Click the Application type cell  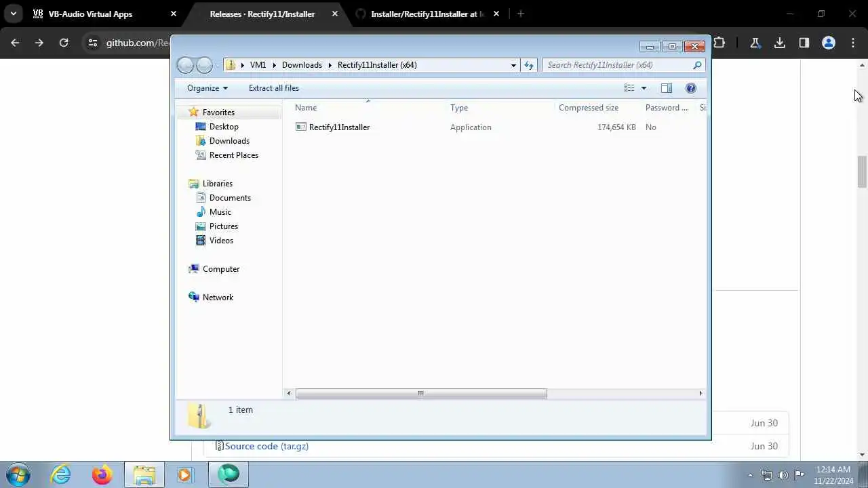[x=471, y=127]
